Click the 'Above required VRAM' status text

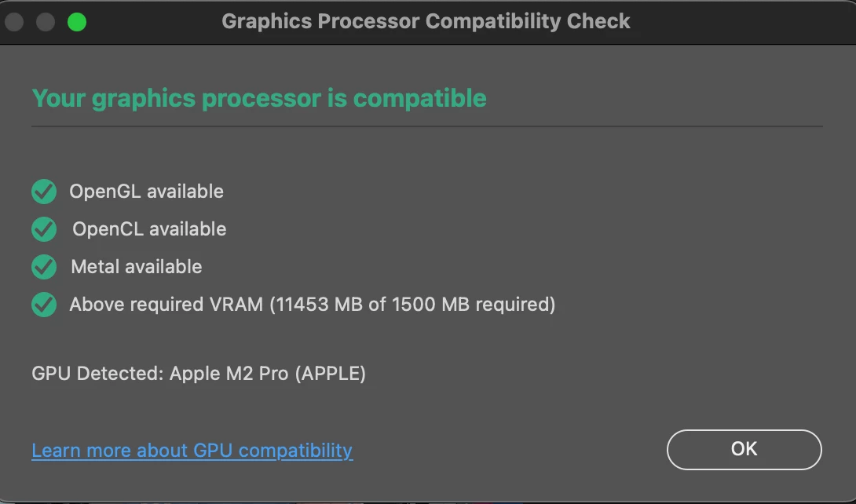tap(166, 305)
